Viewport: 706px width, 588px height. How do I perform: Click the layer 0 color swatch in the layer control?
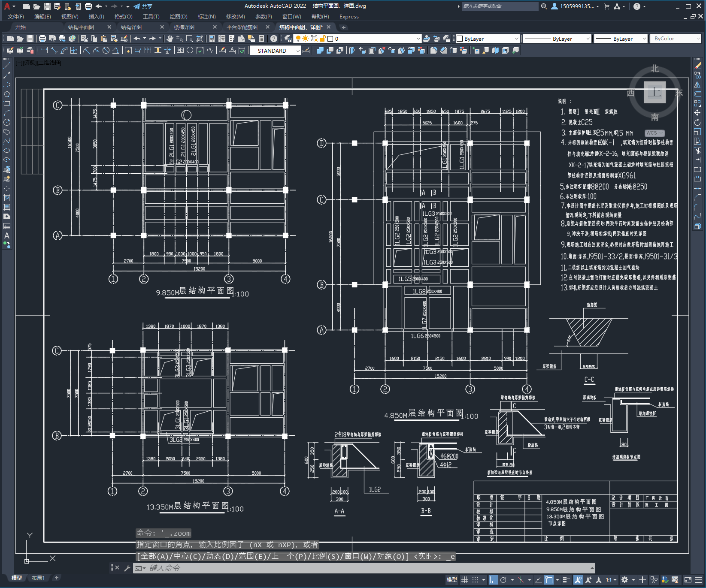330,39
